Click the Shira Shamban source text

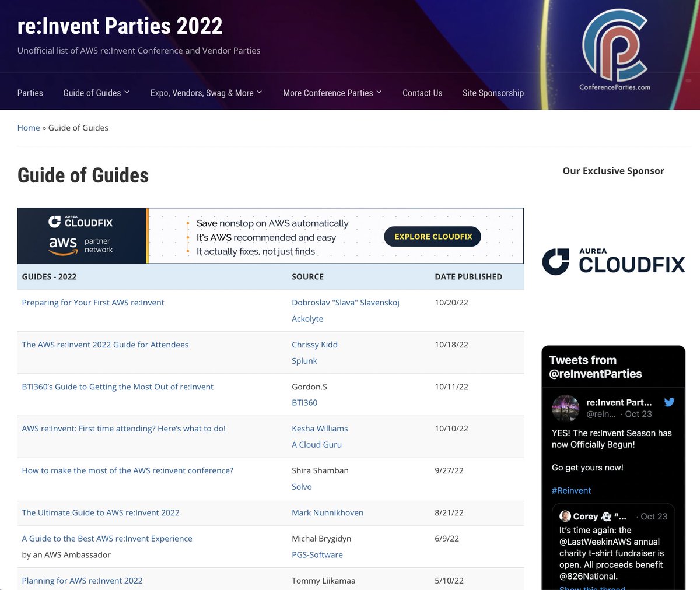[320, 470]
